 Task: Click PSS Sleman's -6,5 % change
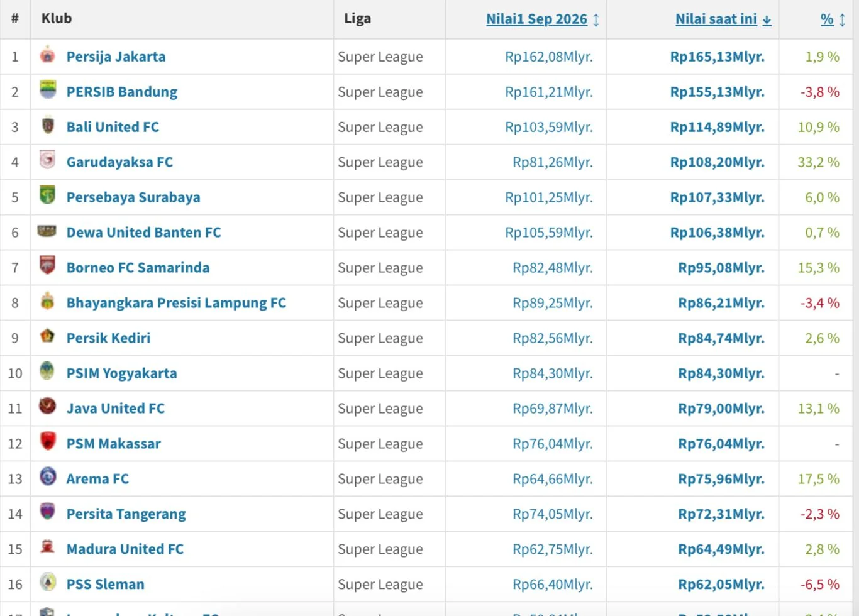point(820,585)
